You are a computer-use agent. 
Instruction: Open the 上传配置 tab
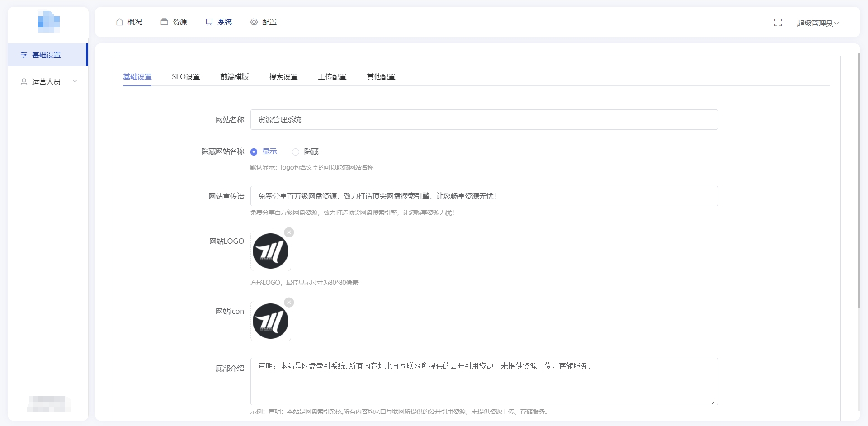(x=332, y=77)
